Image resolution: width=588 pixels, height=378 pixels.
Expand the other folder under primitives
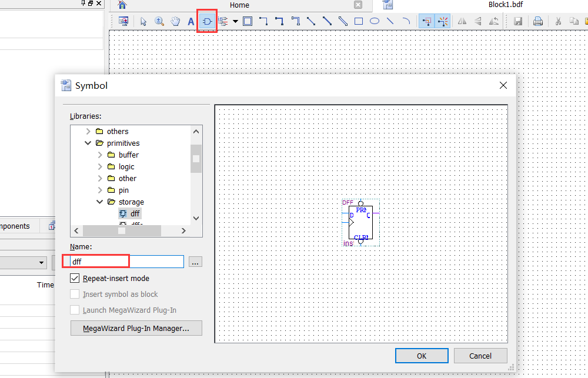point(100,179)
